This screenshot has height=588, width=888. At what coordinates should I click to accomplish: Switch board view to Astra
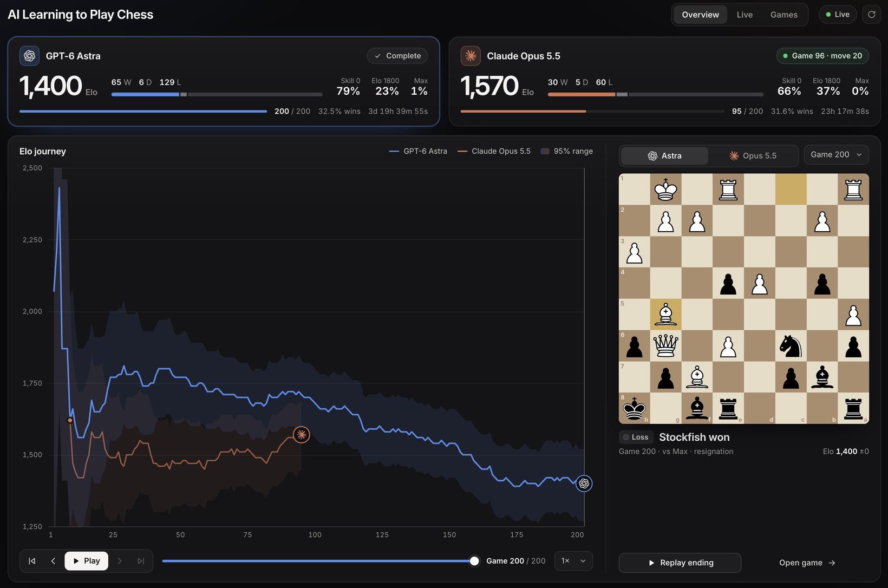664,156
